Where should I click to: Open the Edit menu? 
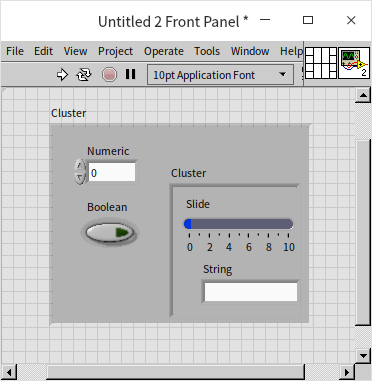click(43, 51)
